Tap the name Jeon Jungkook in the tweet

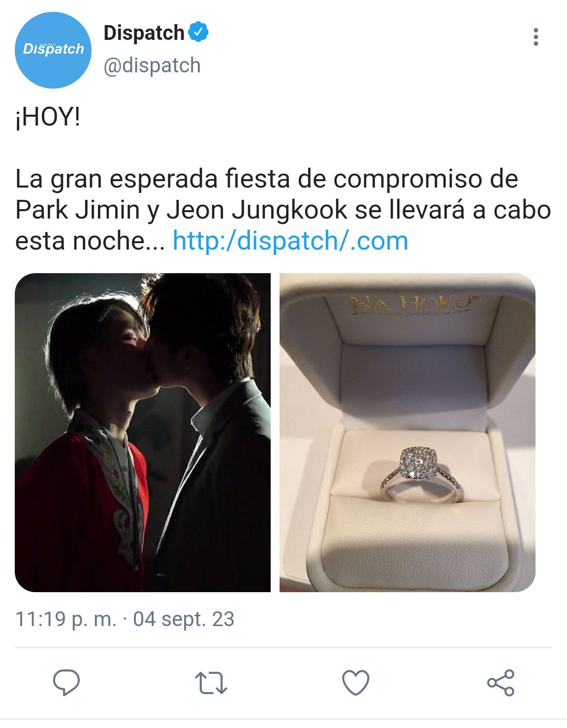click(257, 210)
